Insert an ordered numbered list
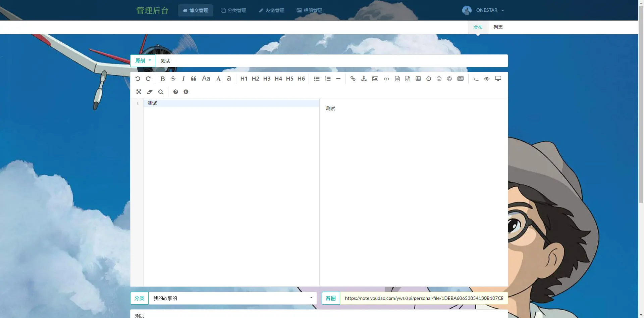This screenshot has width=644, height=318. pyautogui.click(x=328, y=79)
